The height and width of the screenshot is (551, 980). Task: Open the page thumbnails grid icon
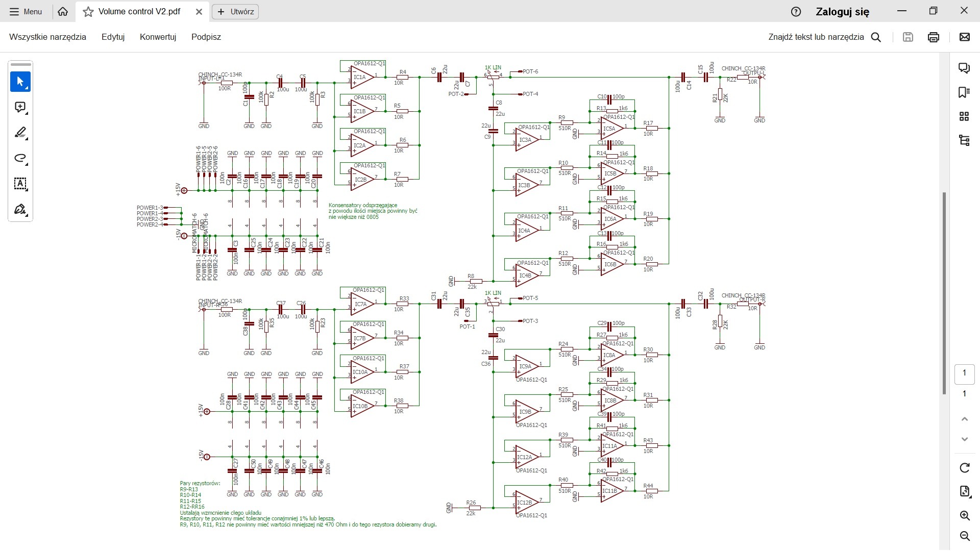point(964,116)
